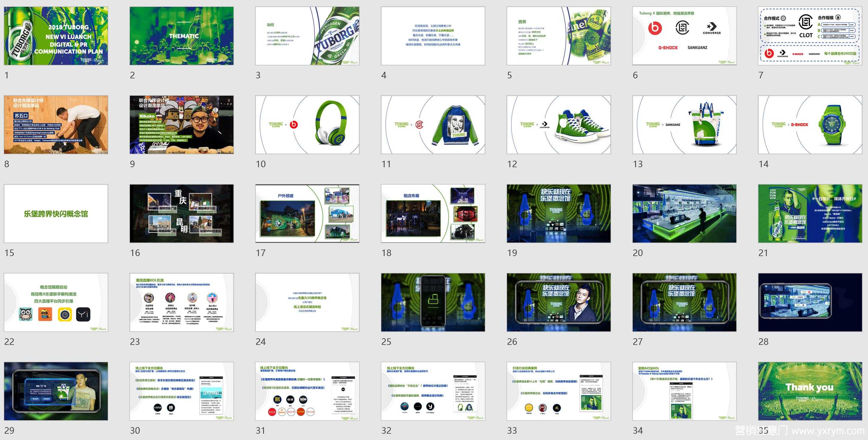The image size is (868, 440).
Task: Select slide 18 租店布展 thumbnail
Action: [x=433, y=214]
